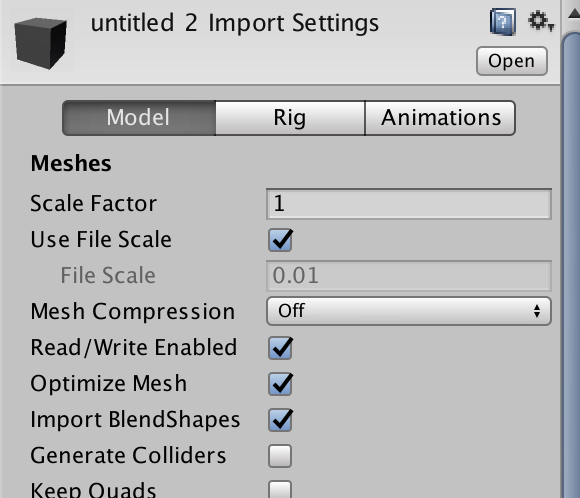This screenshot has height=498, width=580.
Task: Switch to the Rig tab
Action: 290,118
